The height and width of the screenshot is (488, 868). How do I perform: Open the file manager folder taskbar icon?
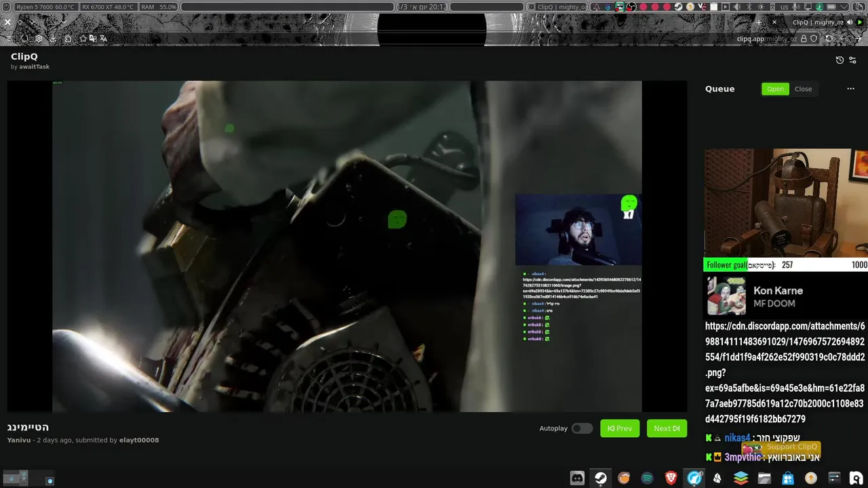click(764, 478)
